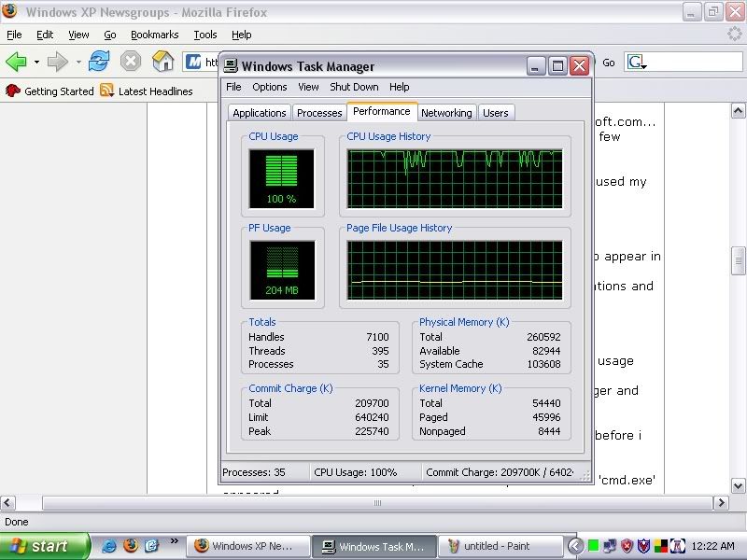Click Firefox vertical scrollbar thumb
747x560 pixels.
coord(738,260)
